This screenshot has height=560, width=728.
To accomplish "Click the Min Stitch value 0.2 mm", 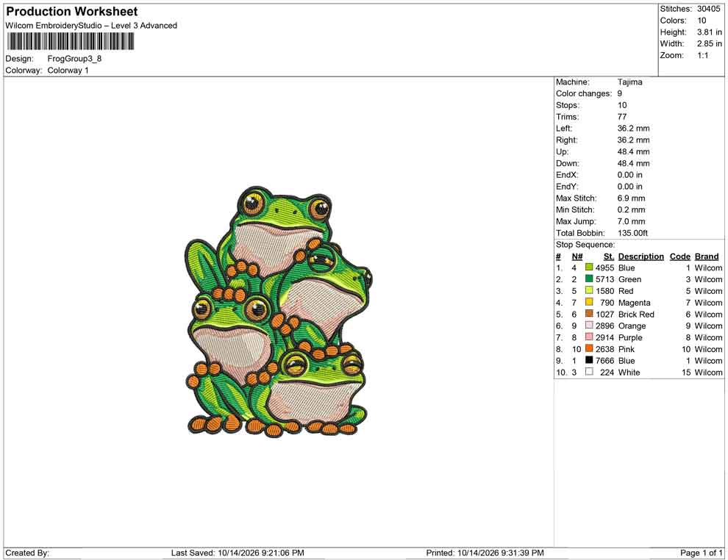I will tap(632, 209).
